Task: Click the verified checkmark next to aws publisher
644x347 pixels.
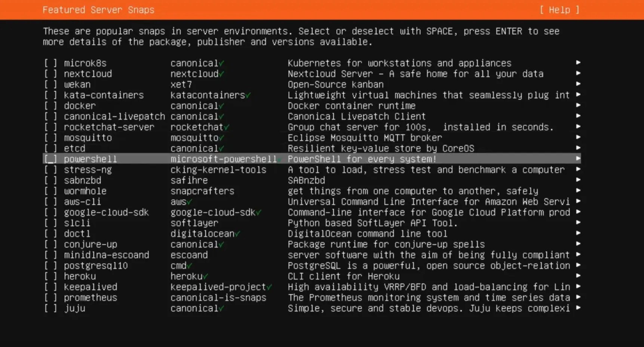Action: point(188,202)
